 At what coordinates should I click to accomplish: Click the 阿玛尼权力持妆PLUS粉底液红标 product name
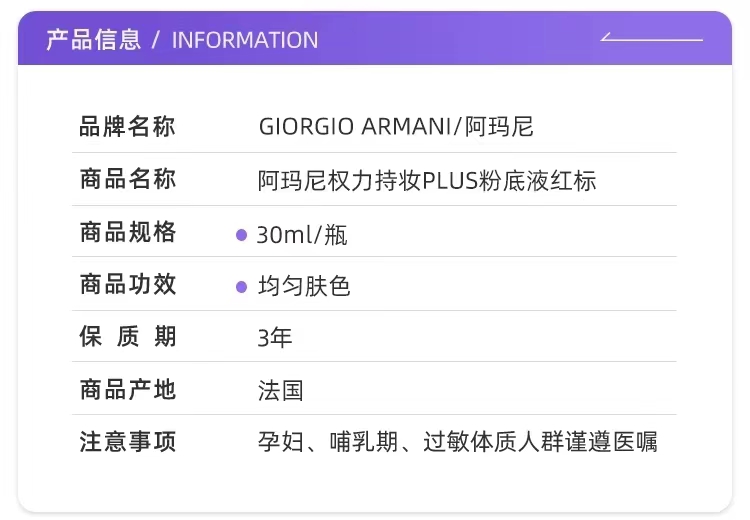[x=427, y=181]
